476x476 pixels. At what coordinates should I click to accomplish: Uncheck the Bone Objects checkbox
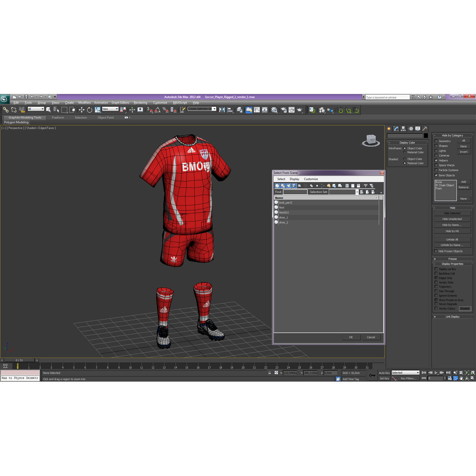pyautogui.click(x=436, y=175)
